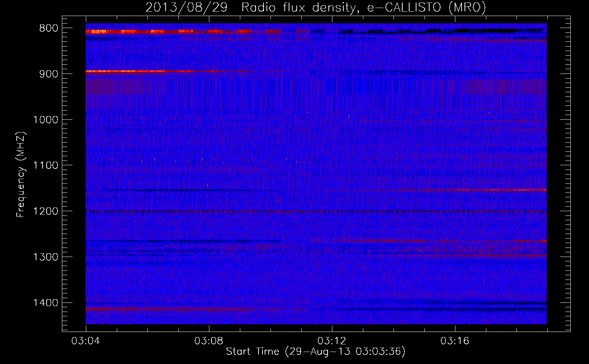
Task: Click the 'Start Time (29-Aug-13 03:03:36)' label
Action: 316,352
